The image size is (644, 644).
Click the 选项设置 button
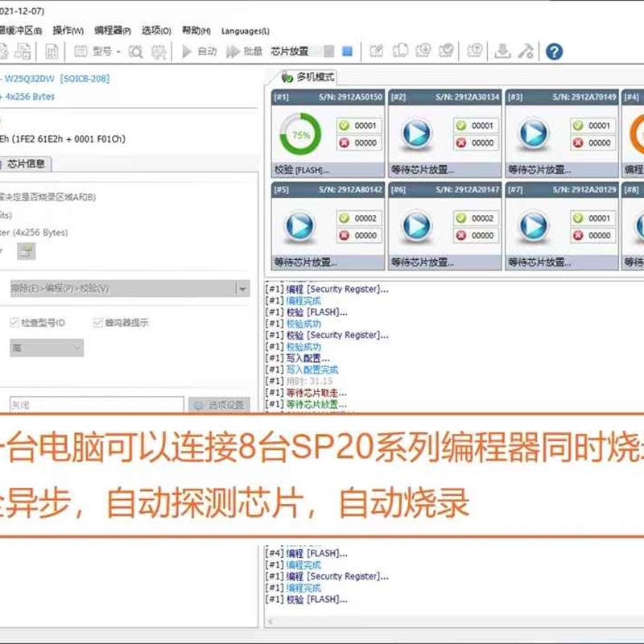(219, 404)
